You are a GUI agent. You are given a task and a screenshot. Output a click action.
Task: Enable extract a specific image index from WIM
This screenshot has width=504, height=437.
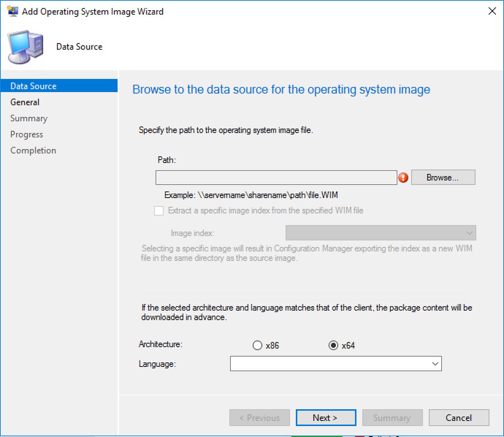(x=159, y=211)
